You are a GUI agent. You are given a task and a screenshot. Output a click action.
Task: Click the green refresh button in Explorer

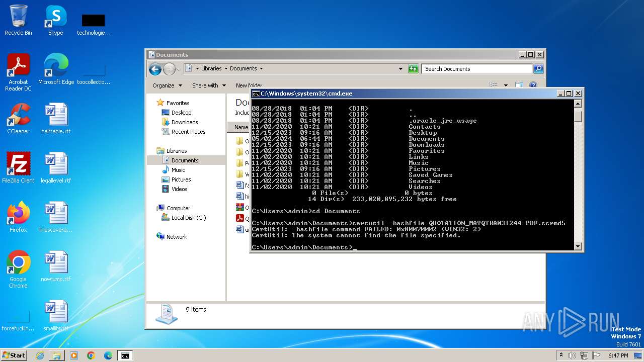click(413, 69)
